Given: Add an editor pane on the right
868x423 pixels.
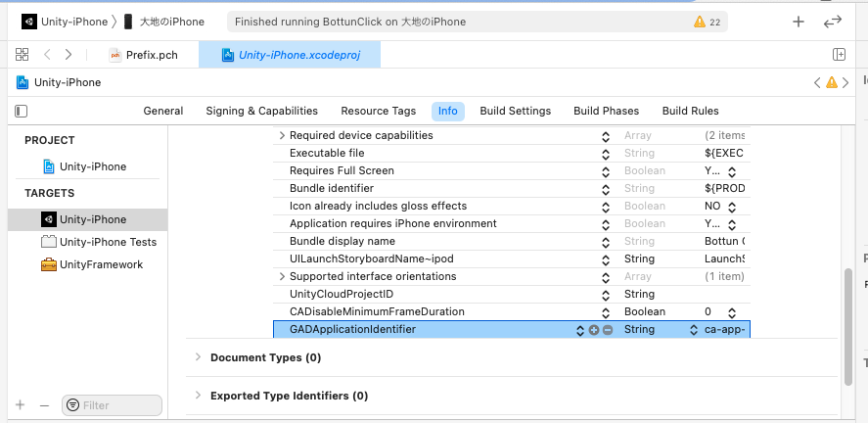Looking at the screenshot, I should (839, 55).
